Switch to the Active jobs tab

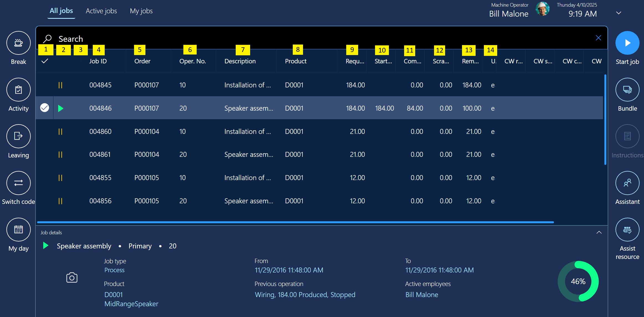click(x=101, y=11)
